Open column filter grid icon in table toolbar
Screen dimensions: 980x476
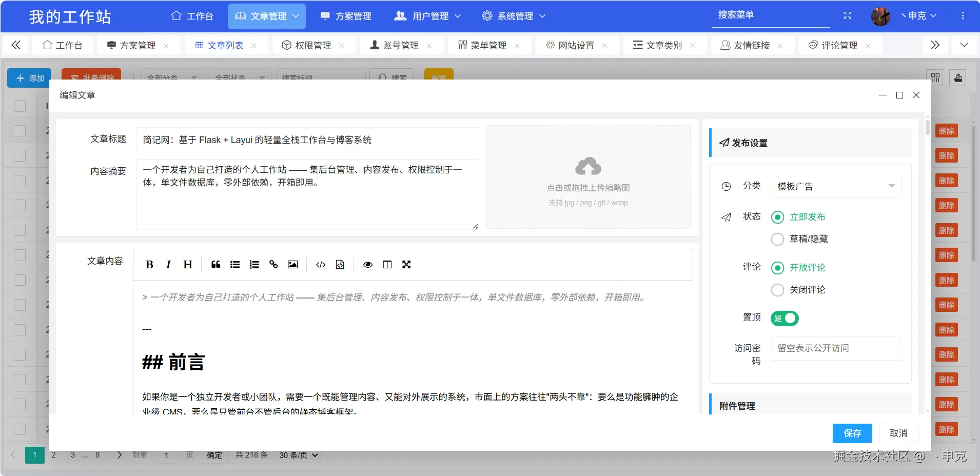(x=935, y=78)
